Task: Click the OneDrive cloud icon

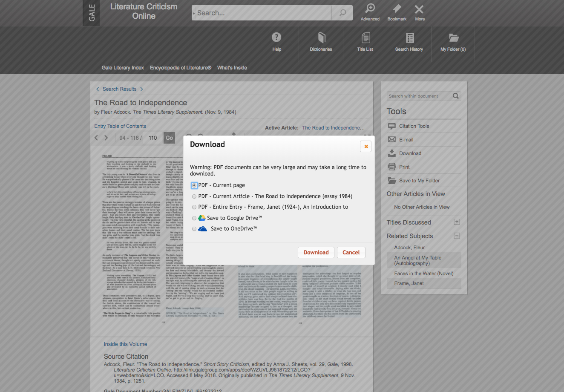Action: pyautogui.click(x=203, y=229)
